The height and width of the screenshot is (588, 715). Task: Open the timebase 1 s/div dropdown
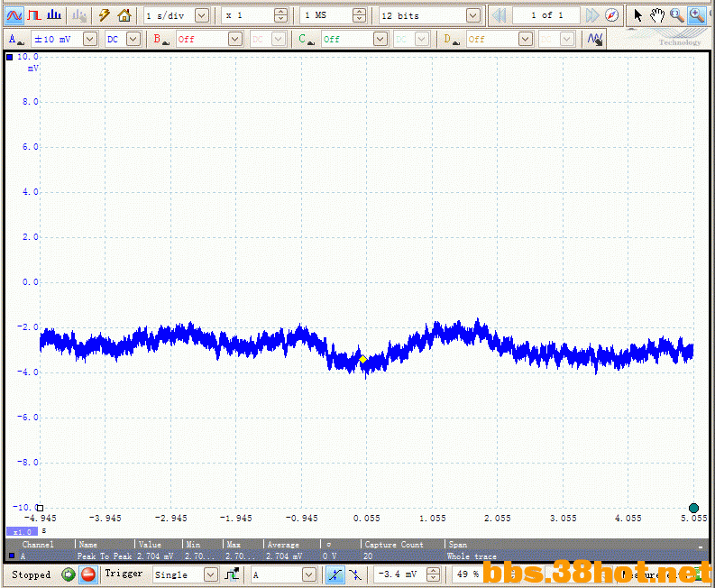pos(202,16)
